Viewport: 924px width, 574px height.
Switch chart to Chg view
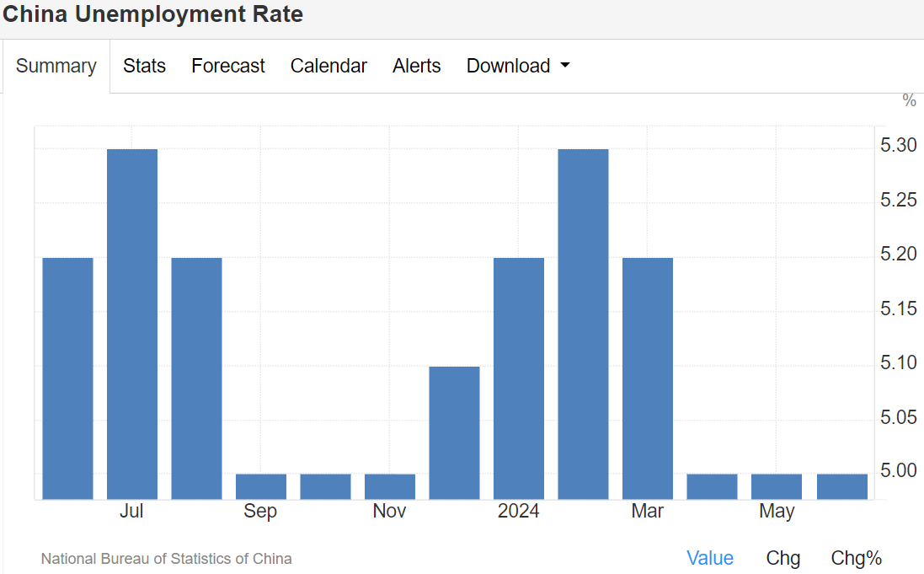click(782, 558)
